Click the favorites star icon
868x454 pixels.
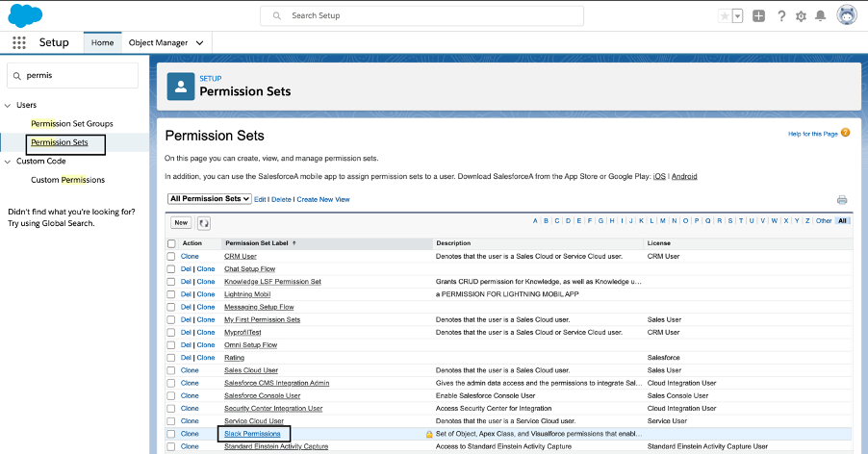725,16
